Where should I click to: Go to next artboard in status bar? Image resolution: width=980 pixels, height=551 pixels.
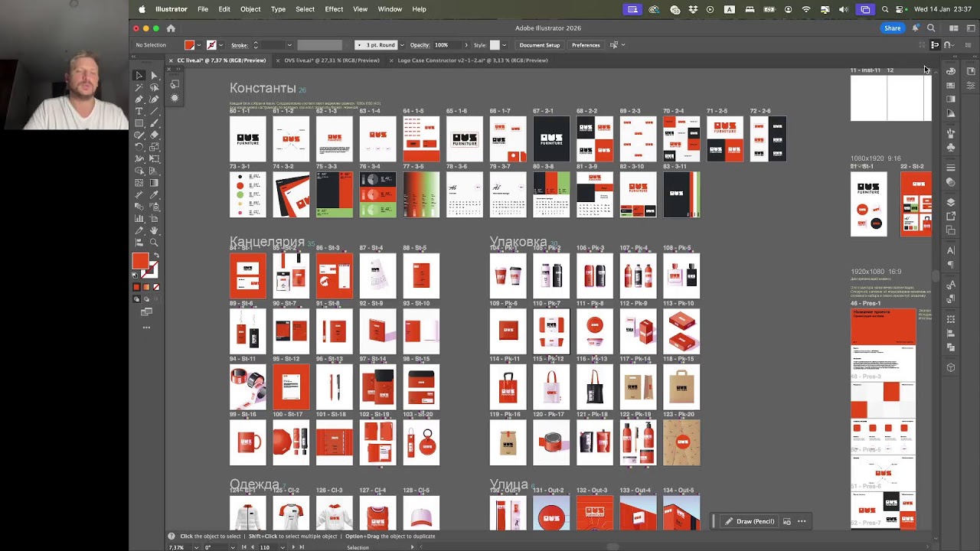292,547
